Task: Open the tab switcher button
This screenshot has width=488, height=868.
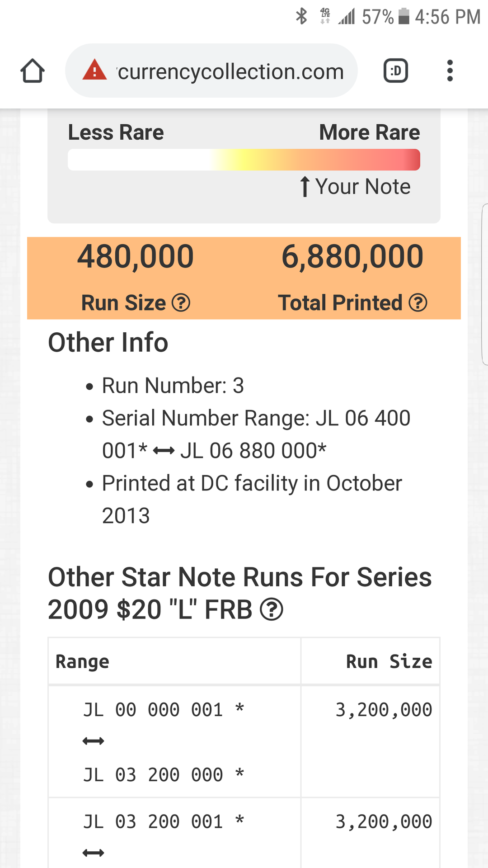Action: coord(395,71)
